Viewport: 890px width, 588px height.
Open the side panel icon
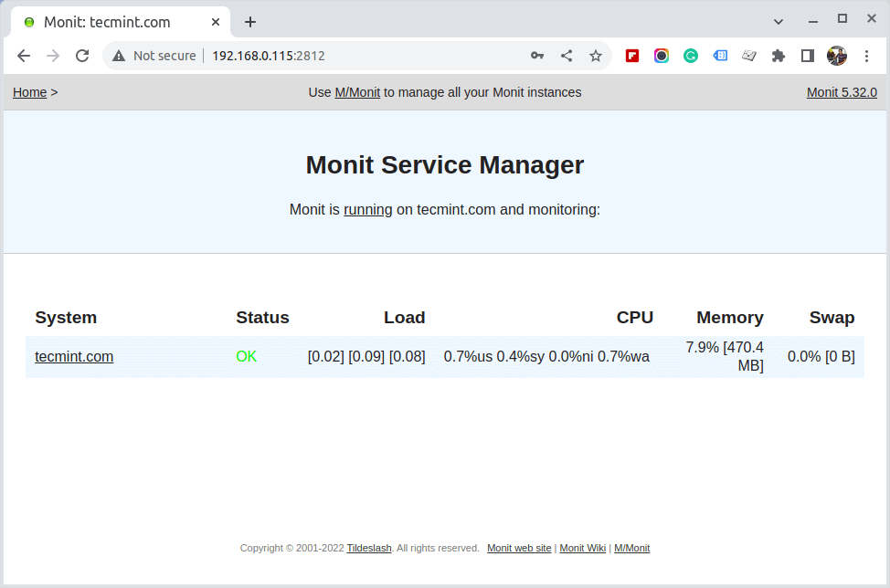pyautogui.click(x=808, y=56)
